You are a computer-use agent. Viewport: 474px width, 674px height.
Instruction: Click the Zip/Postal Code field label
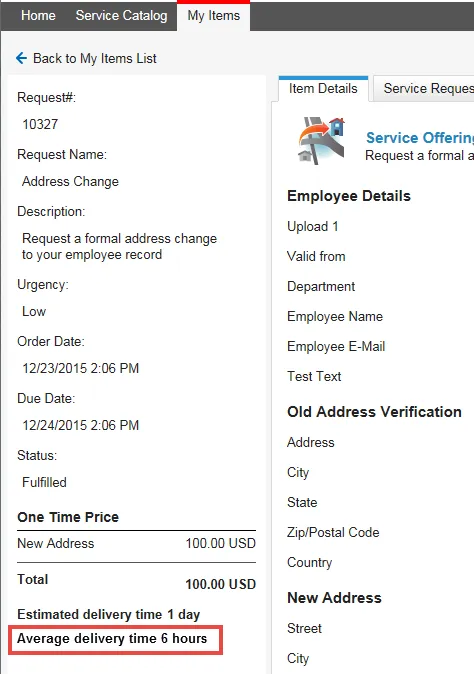(x=333, y=533)
